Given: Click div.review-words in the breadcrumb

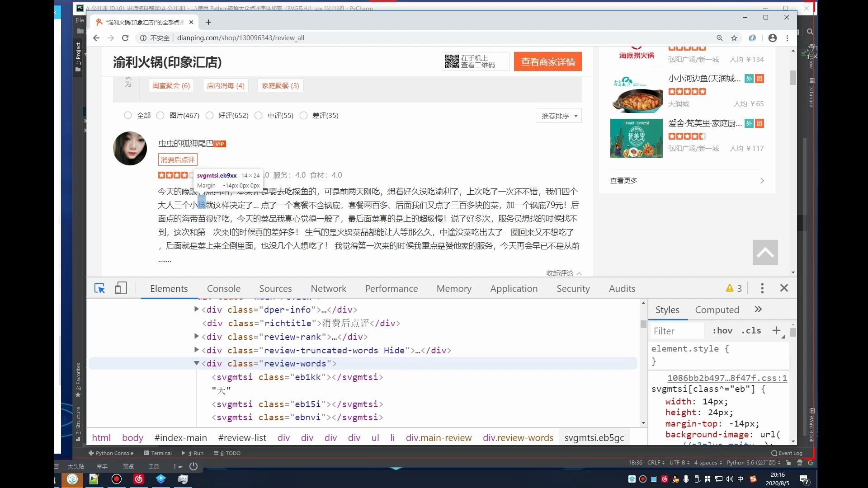Looking at the screenshot, I should click(518, 438).
